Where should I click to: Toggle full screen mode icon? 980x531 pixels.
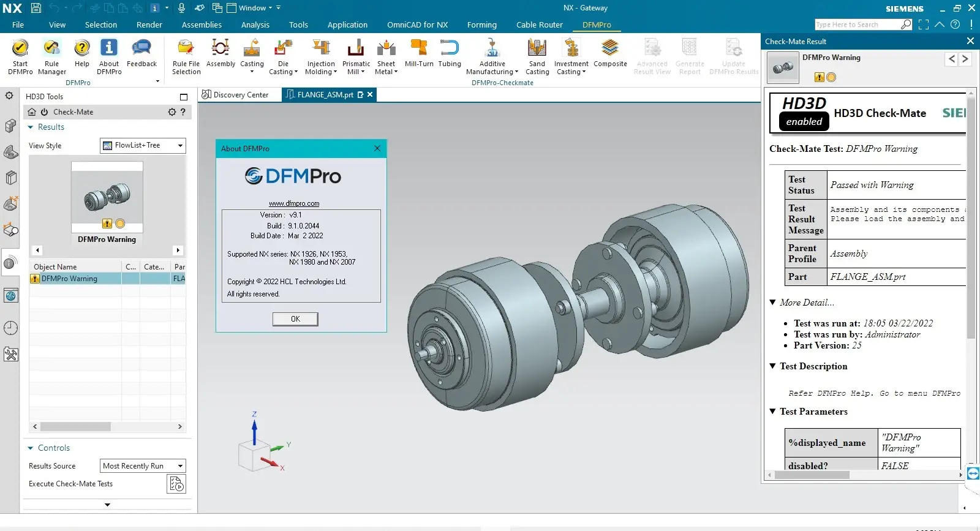(x=924, y=24)
